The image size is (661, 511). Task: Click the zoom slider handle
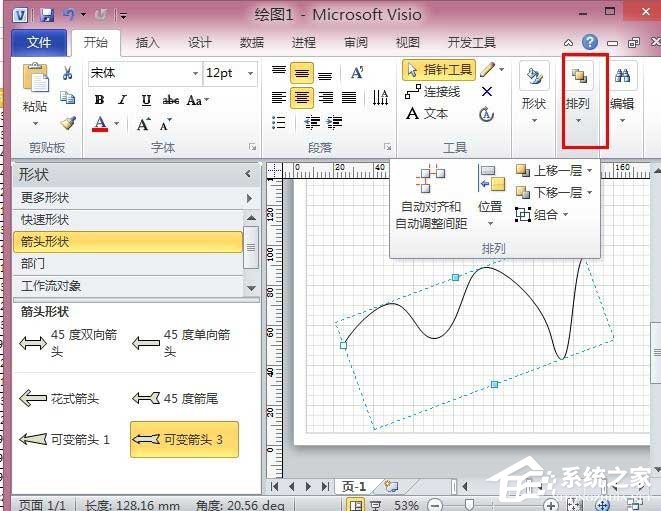[x=469, y=504]
